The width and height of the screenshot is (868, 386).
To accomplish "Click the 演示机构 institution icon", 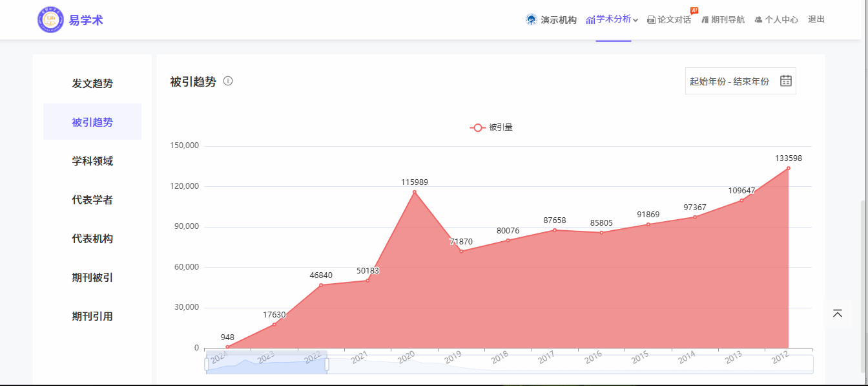I will click(532, 20).
